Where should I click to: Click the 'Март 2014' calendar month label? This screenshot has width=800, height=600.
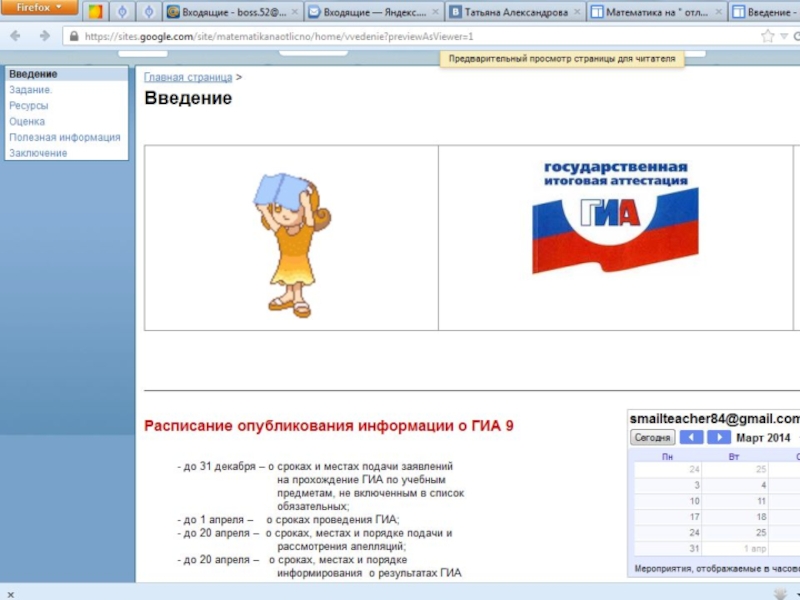coord(763,438)
